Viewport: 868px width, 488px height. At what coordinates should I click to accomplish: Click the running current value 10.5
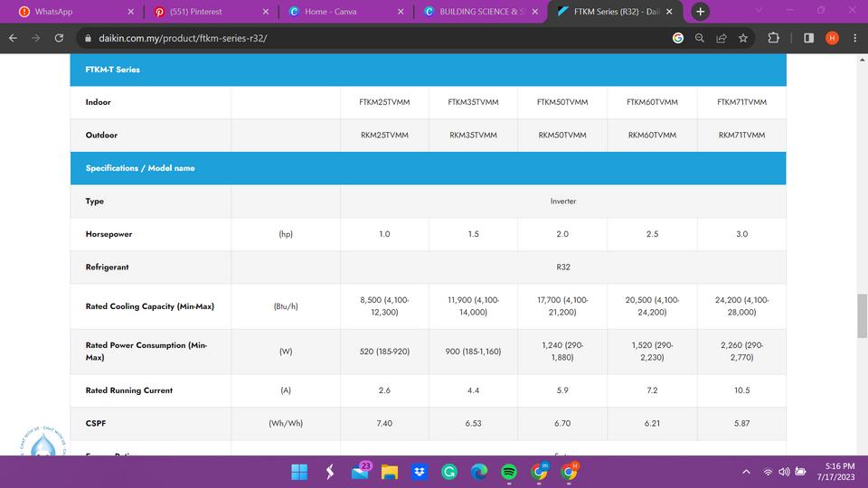click(741, 390)
